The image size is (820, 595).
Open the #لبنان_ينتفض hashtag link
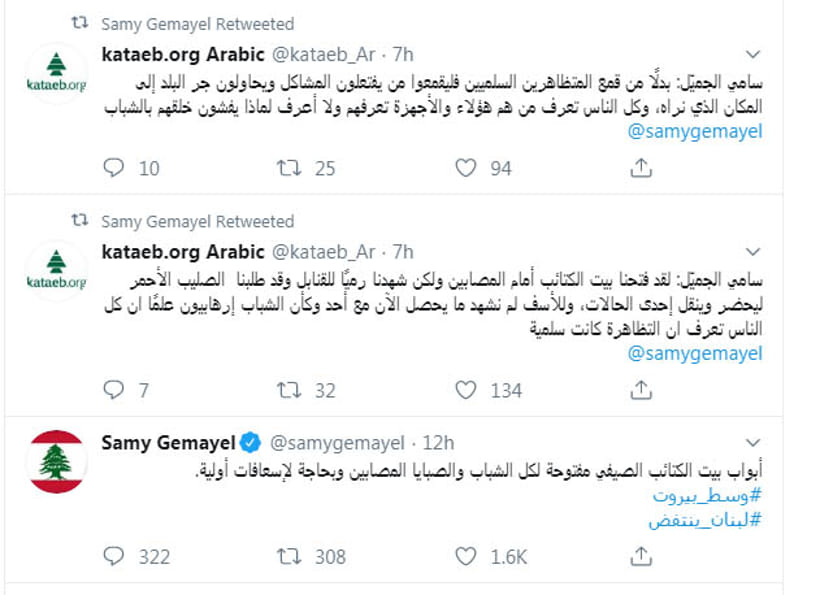[x=705, y=520]
